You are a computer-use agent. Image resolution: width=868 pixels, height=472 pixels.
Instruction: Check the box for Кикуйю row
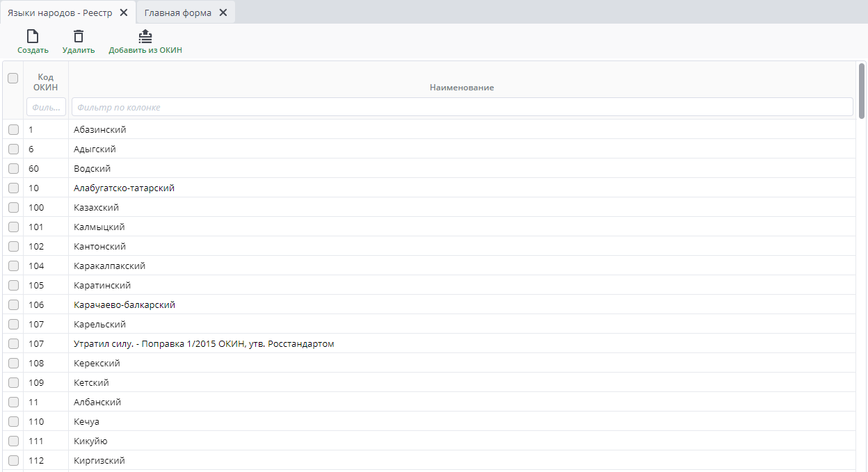click(x=13, y=441)
